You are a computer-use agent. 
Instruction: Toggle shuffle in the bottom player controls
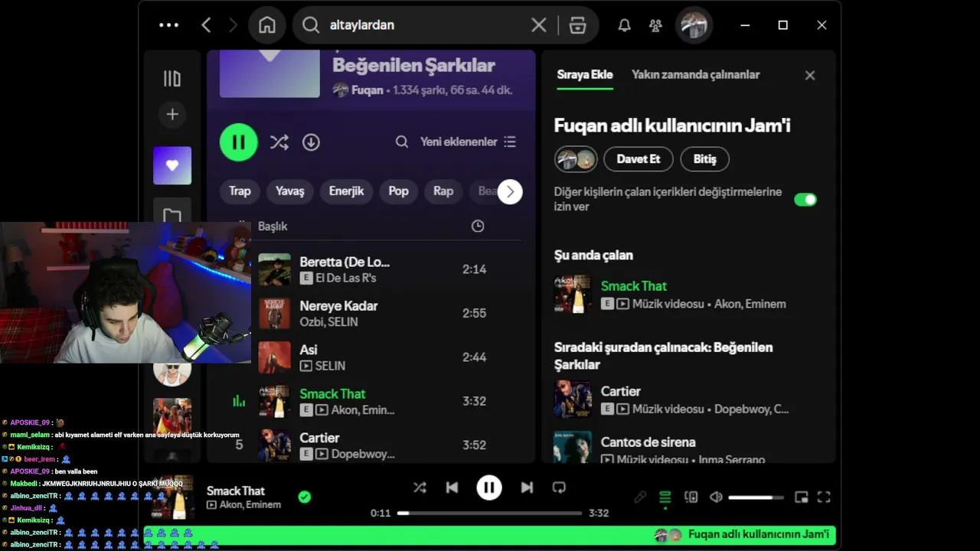420,487
